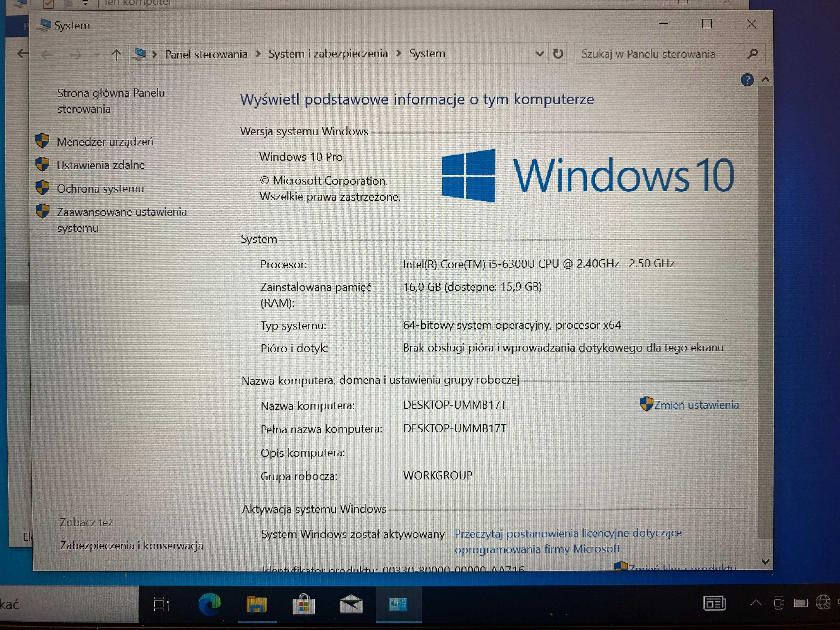
Task: Click the System window title icon
Action: point(44,25)
